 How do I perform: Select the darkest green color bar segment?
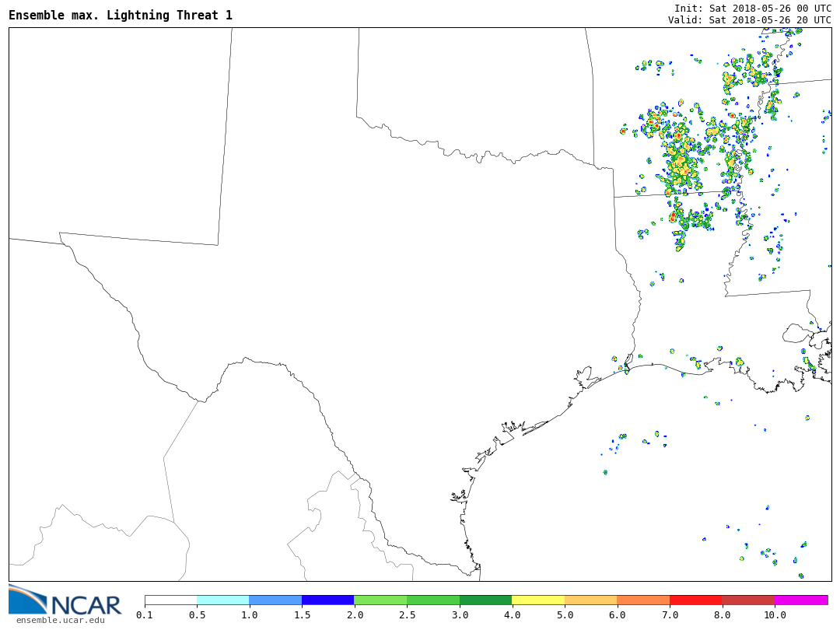coord(485,600)
